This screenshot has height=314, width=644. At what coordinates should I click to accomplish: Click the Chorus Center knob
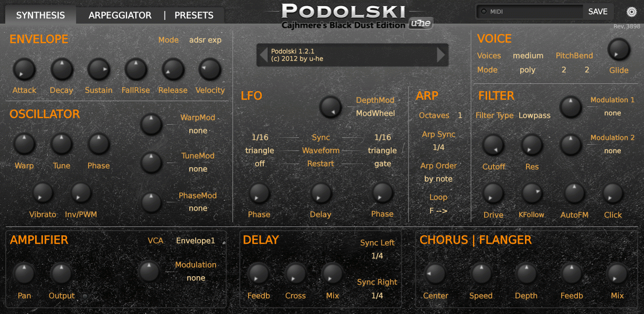(435, 274)
